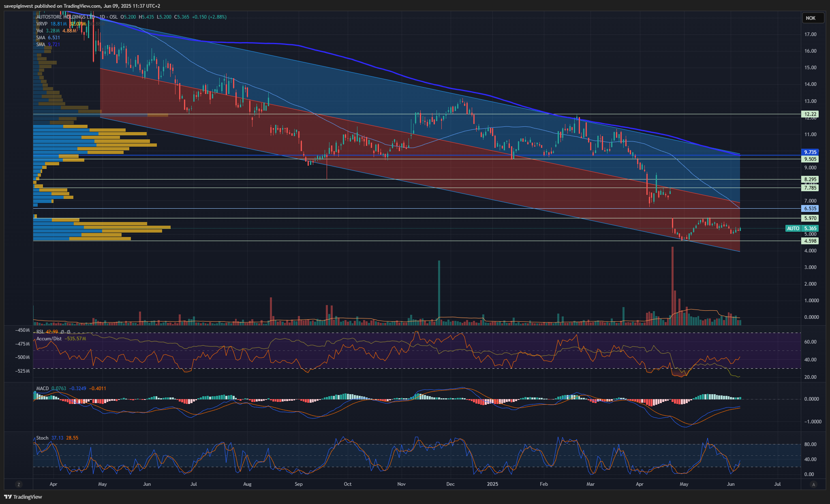Click the SMA 9.721 legend entry
This screenshot has width=830, height=504.
[x=48, y=45]
